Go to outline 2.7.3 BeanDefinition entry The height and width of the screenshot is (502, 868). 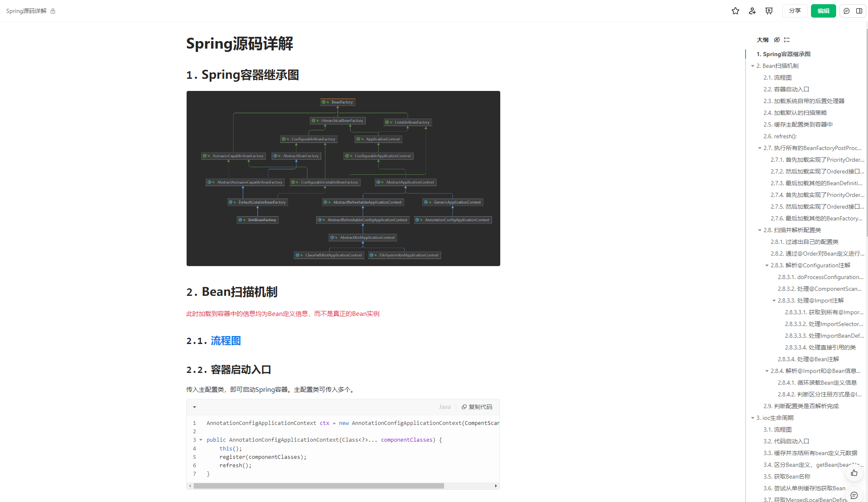point(816,183)
